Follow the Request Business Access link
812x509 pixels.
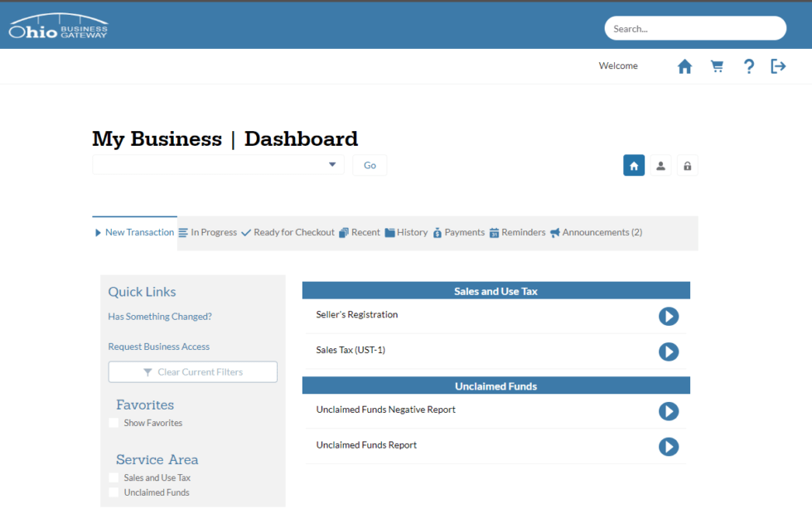click(x=158, y=347)
